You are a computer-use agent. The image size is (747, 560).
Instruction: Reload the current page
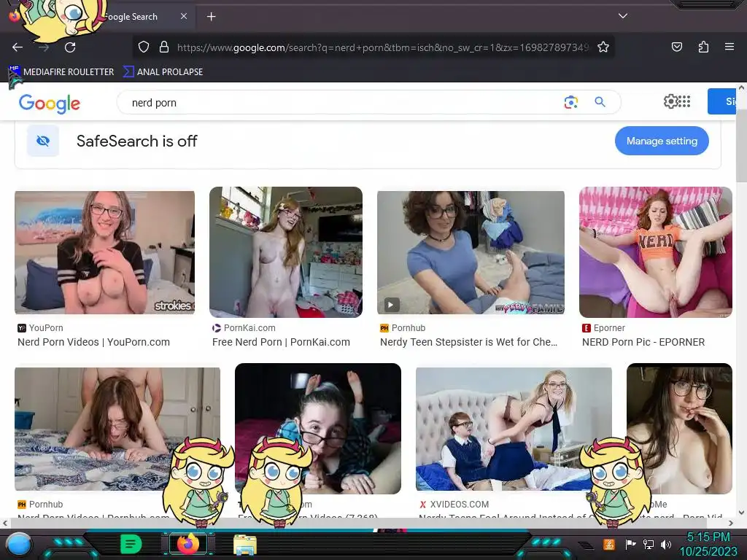(x=70, y=47)
